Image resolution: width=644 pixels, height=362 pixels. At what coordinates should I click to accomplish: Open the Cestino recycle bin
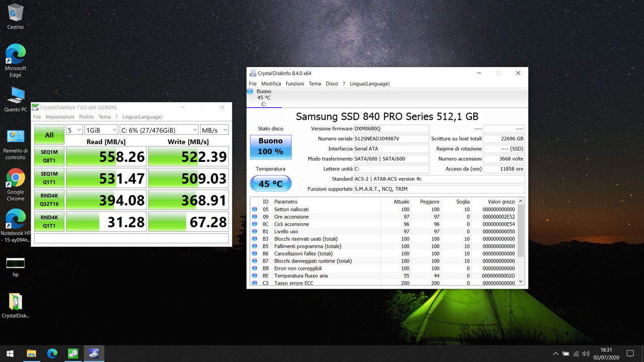[15, 13]
